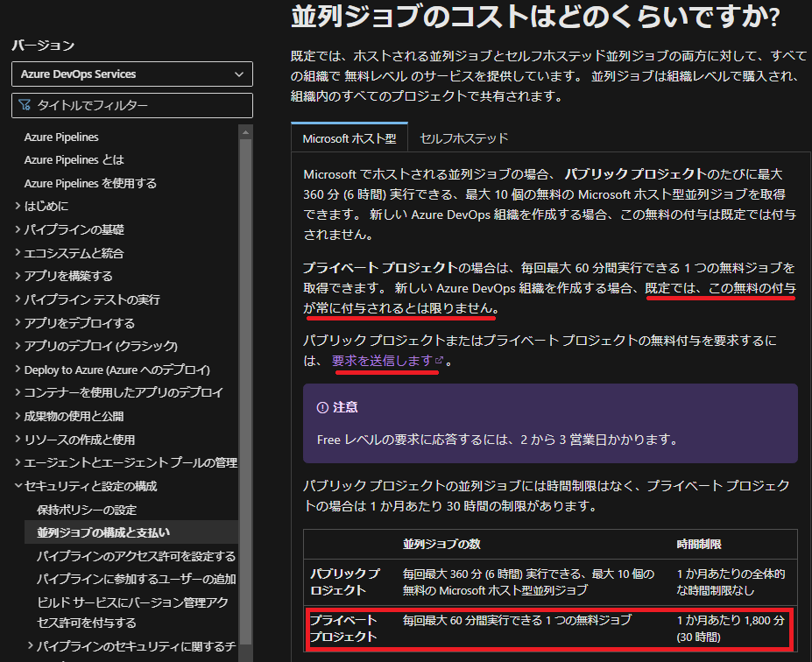Open パイプラインのアクセス許可を設定する nav item
The width and height of the screenshot is (812, 662).
136,556
